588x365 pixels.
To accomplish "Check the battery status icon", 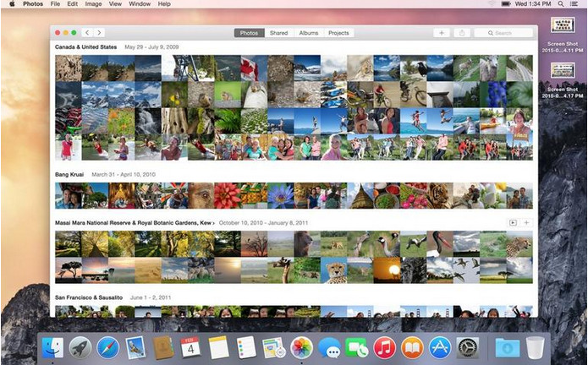I will pos(506,3).
